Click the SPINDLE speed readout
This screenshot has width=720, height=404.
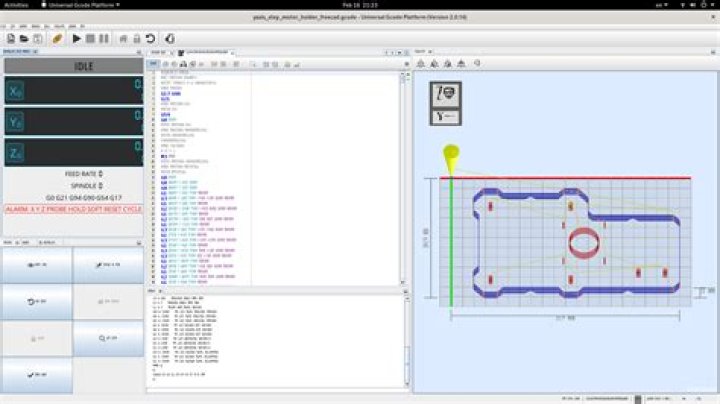pos(86,186)
